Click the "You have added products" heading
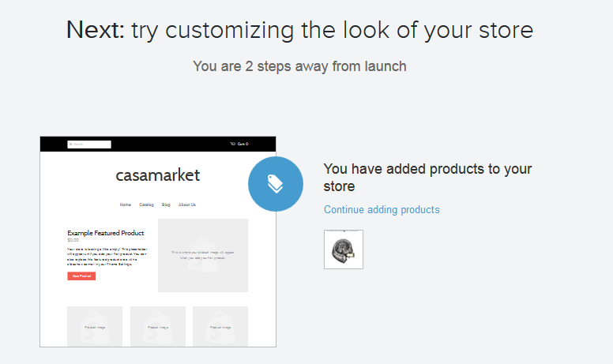 click(x=427, y=177)
